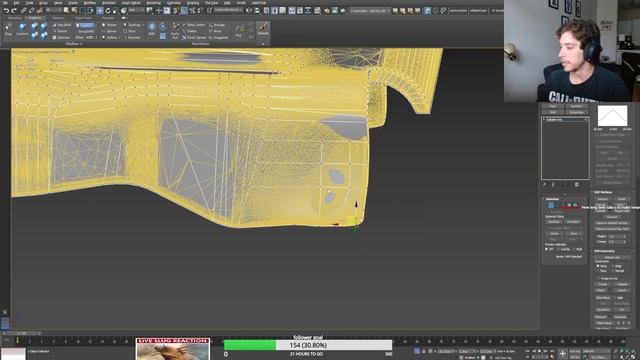Open the selection filter dropdown in toolbar
This screenshot has height=360, width=640.
point(53,11)
